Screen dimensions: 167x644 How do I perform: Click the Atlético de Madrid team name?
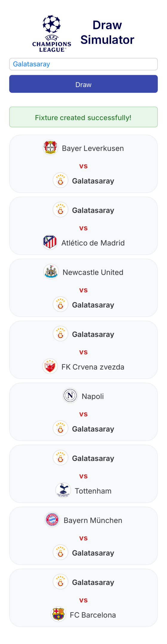click(93, 243)
